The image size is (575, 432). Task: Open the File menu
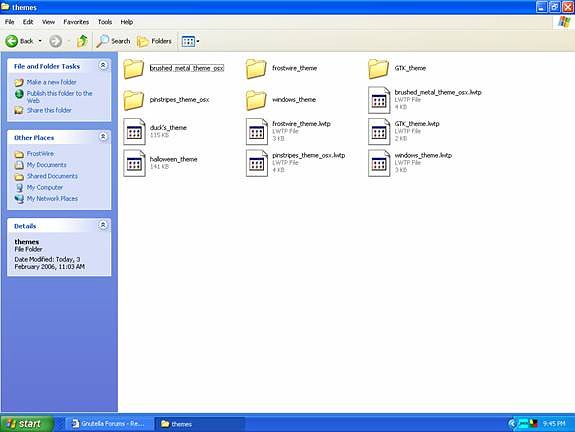(10, 22)
